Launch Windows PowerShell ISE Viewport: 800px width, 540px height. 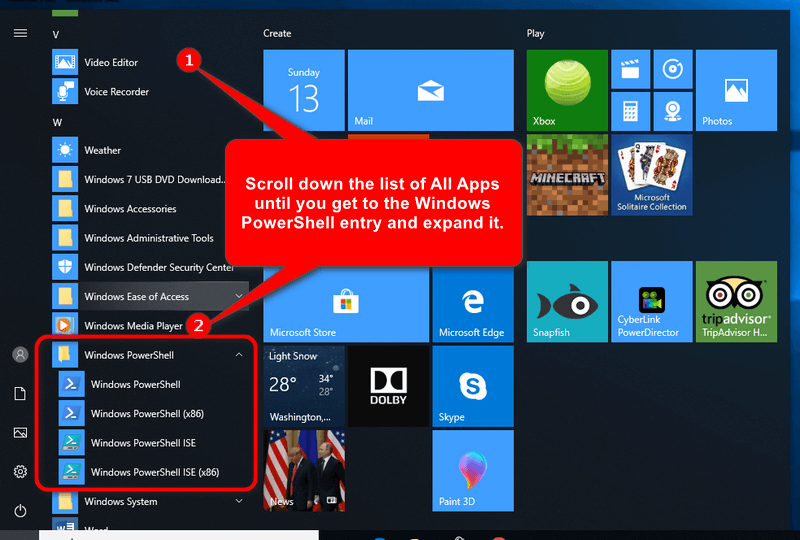tap(153, 443)
